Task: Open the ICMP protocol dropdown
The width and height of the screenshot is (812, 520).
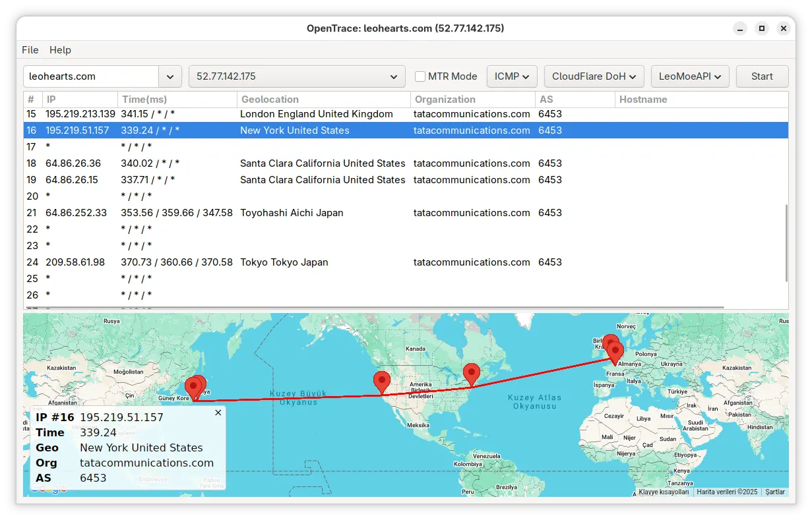Action: [512, 76]
